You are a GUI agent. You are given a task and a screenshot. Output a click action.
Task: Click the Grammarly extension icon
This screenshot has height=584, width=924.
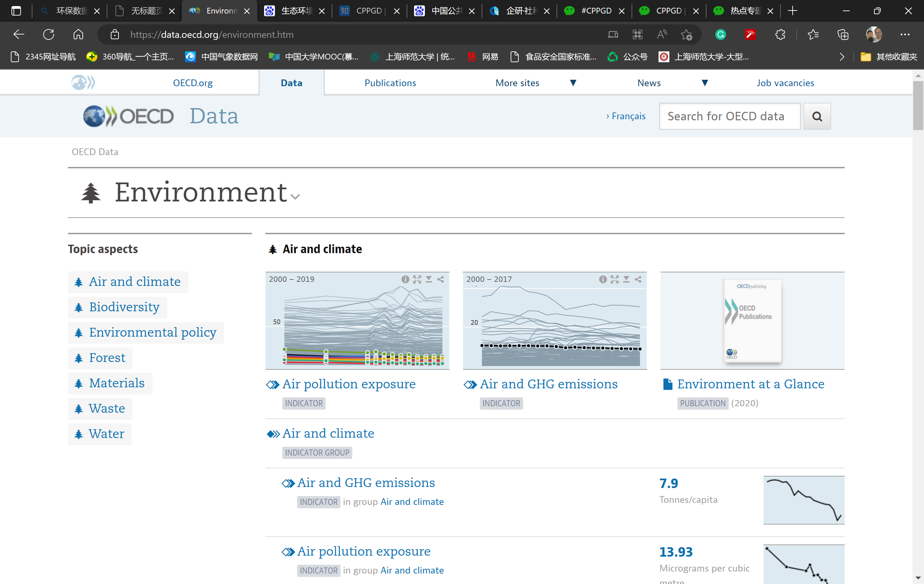tap(721, 34)
